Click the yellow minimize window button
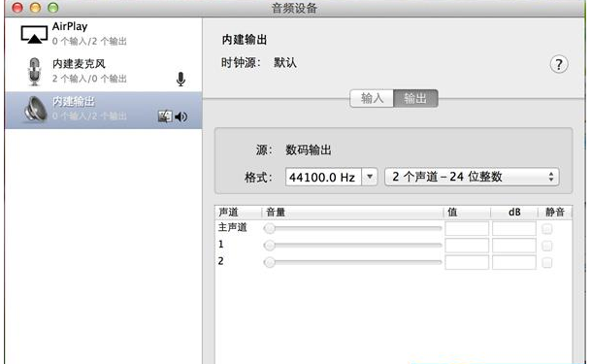Screen dimensions: 591x364 point(36,8)
